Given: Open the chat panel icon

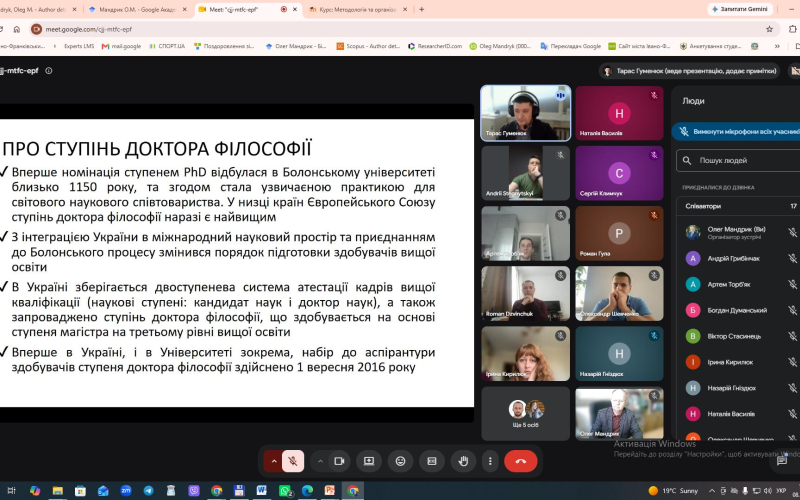Looking at the screenshot, I should coord(782,461).
